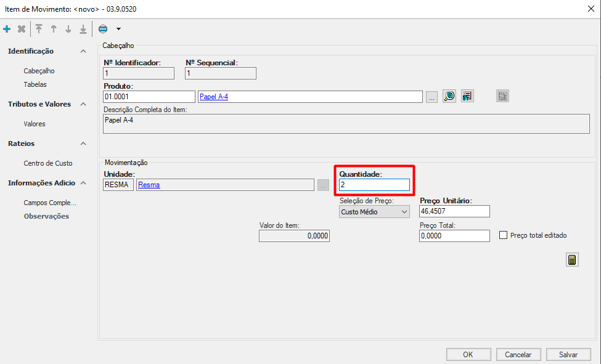
Task: Click the Papel A-4 product link
Action: (214, 97)
